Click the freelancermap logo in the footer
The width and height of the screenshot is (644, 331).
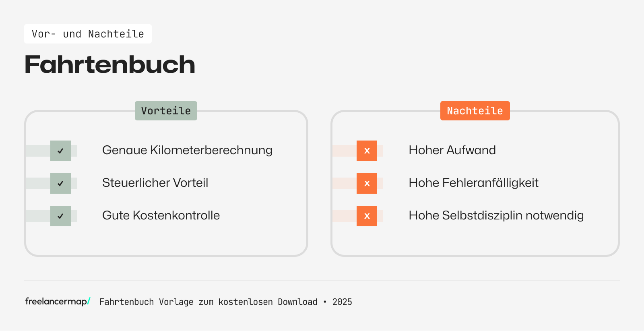pyautogui.click(x=58, y=301)
